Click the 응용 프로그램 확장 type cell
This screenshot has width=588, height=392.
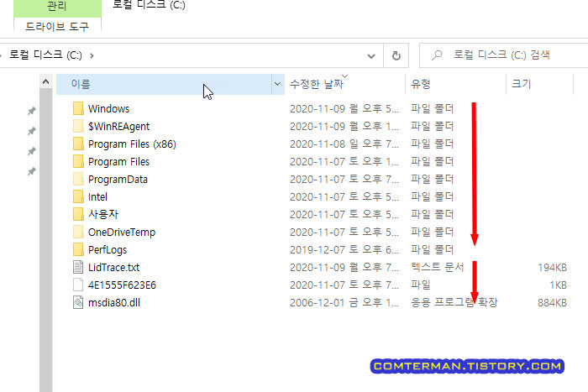(454, 302)
